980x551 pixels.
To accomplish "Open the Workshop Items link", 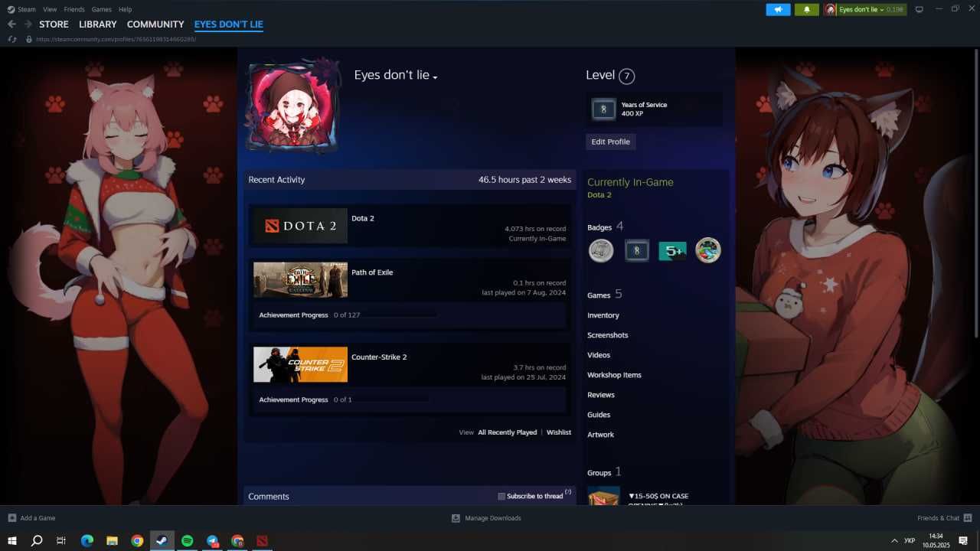I will tap(614, 375).
